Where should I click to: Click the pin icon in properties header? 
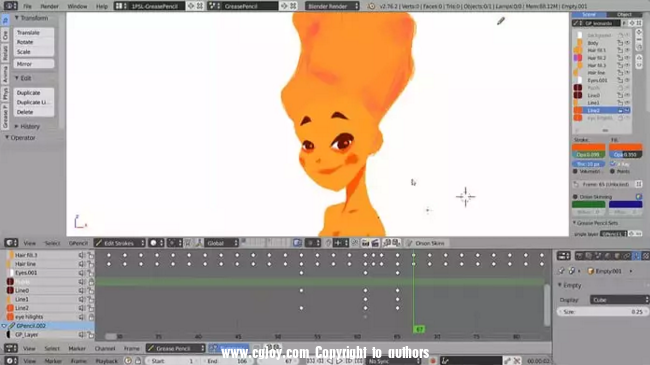coord(561,271)
